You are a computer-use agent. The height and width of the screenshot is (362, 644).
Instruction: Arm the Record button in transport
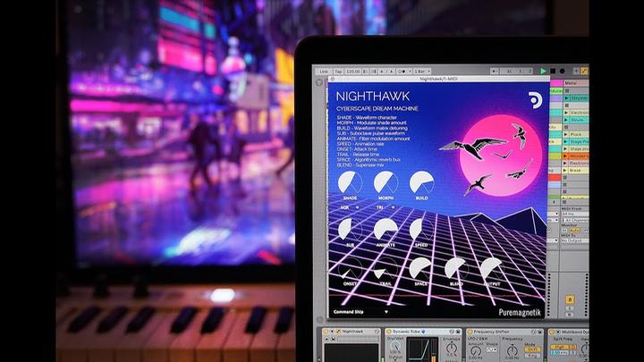[563, 71]
